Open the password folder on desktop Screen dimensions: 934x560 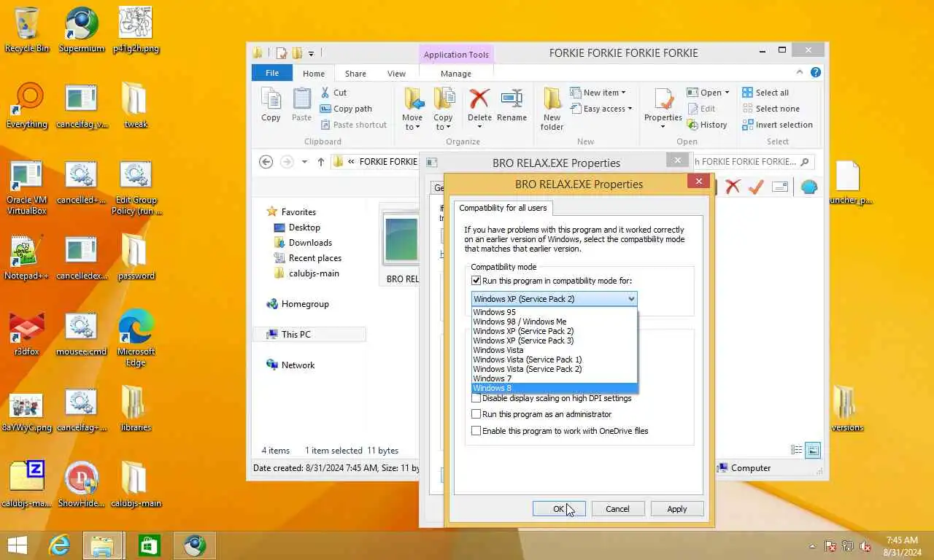pyautogui.click(x=136, y=257)
